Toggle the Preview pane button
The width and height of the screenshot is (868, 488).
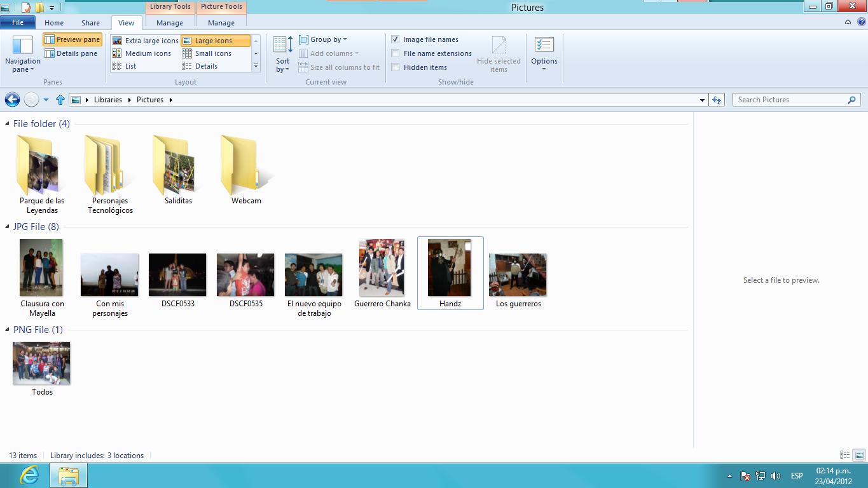tap(72, 39)
